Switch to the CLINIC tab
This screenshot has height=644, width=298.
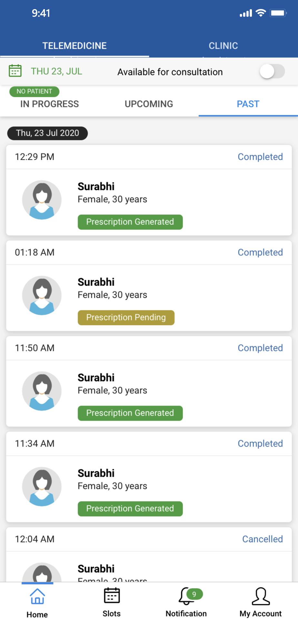(223, 46)
